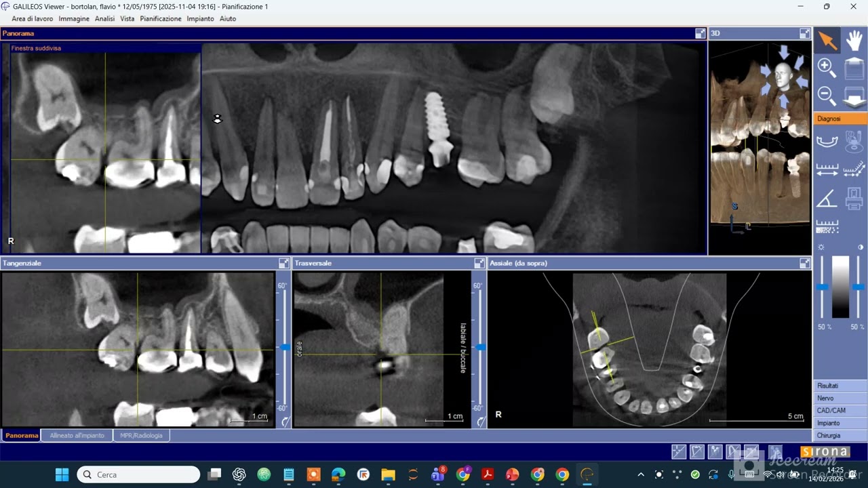868x488 pixels.
Task: Show hidden system tray icons chevron
Action: 641,474
